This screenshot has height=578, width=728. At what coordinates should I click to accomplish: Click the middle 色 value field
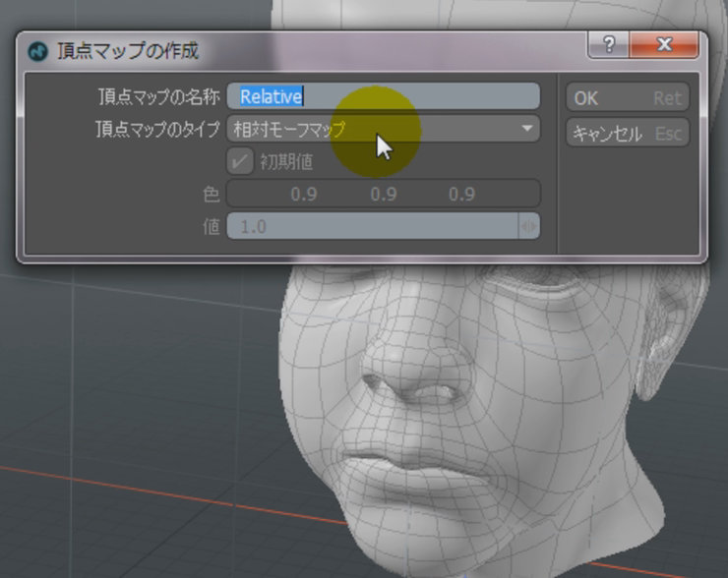384,194
